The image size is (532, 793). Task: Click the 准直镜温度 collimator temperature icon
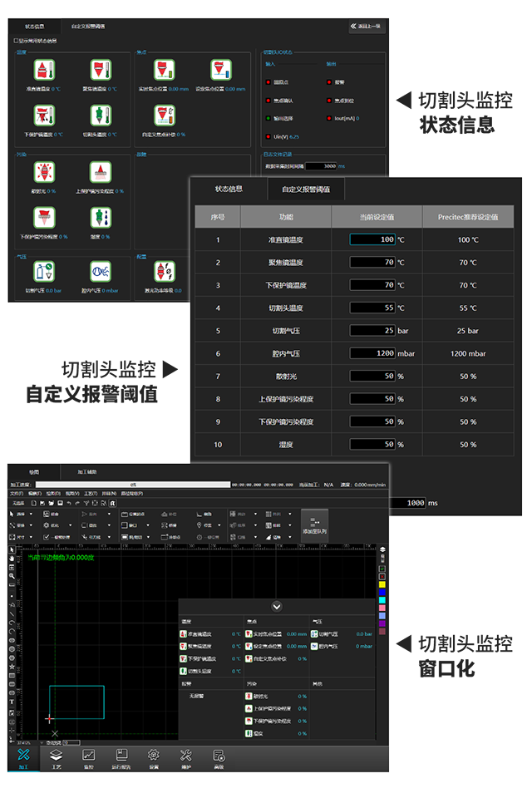(43, 71)
